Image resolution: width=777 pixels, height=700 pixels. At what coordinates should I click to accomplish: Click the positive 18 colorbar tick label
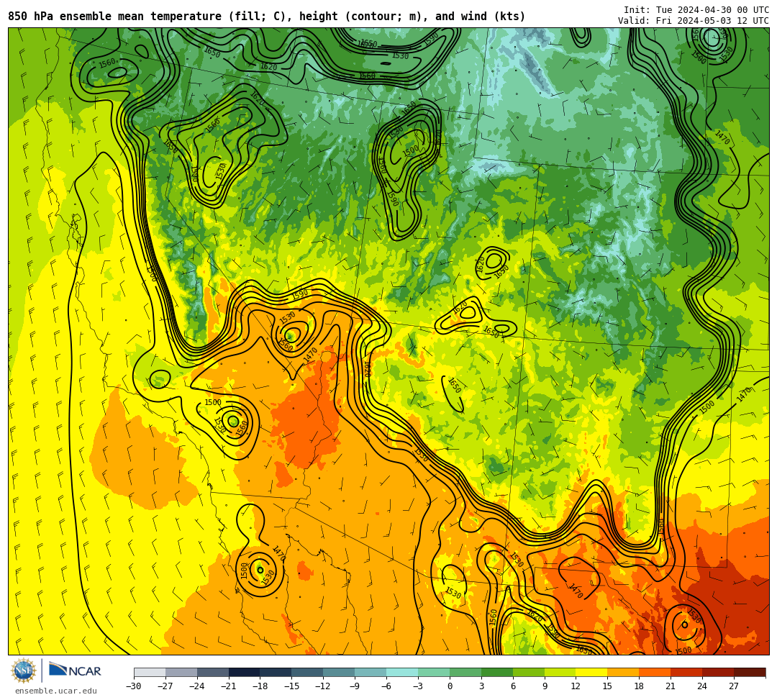[x=640, y=686]
